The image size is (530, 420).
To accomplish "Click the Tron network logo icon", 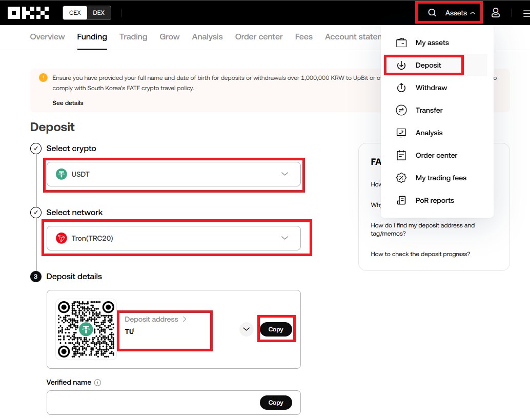I will [61, 238].
